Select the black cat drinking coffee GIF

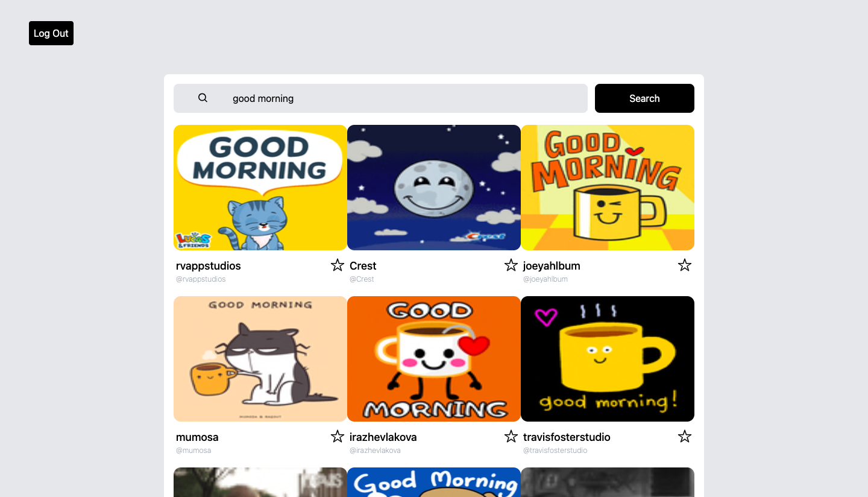point(260,358)
